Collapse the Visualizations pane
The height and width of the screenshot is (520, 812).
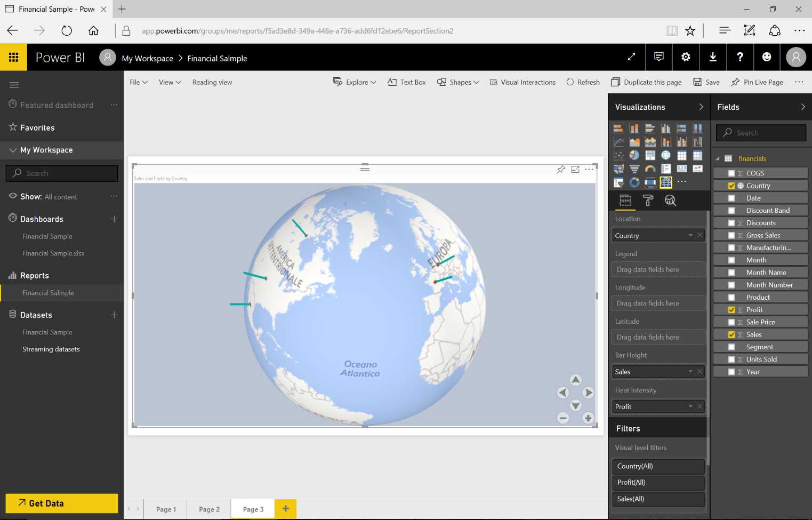701,107
